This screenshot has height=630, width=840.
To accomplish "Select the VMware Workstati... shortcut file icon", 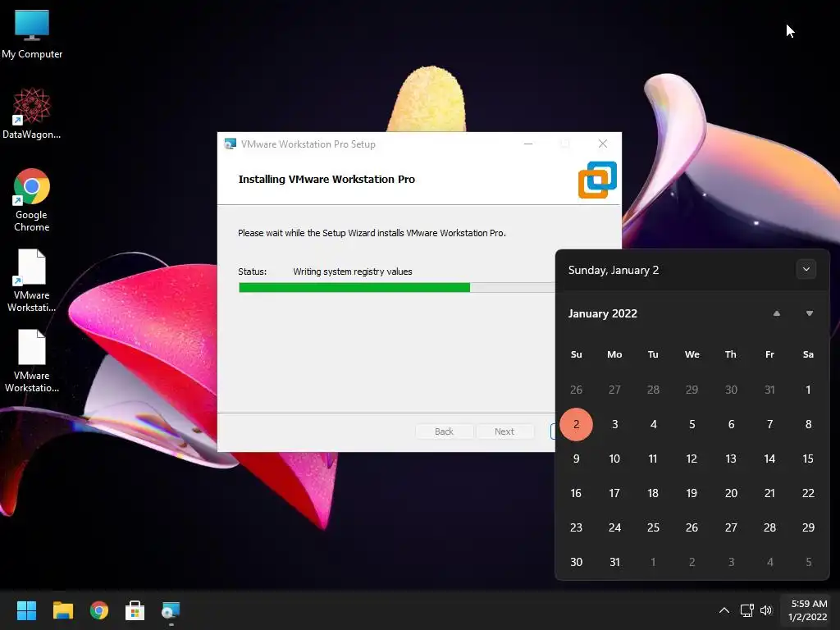I will 32,281.
